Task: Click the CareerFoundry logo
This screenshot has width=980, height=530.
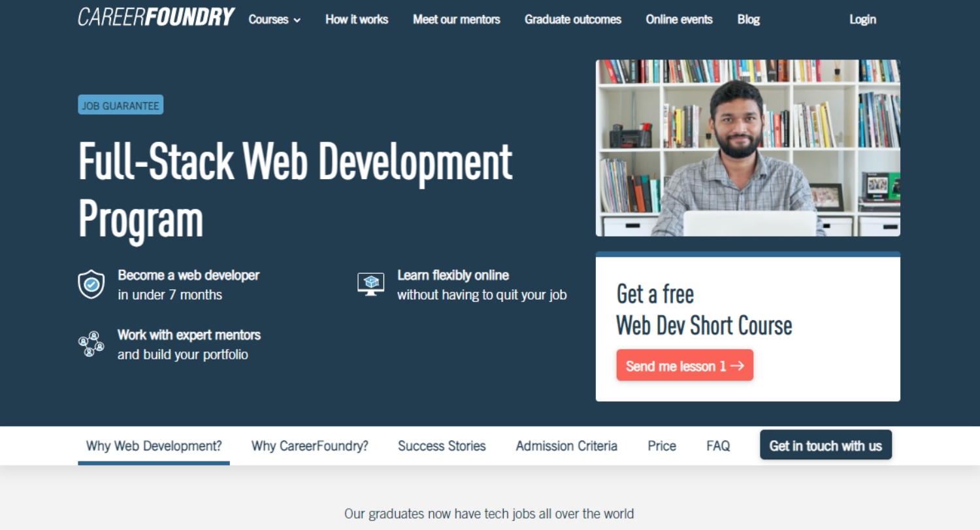Action: tap(156, 17)
